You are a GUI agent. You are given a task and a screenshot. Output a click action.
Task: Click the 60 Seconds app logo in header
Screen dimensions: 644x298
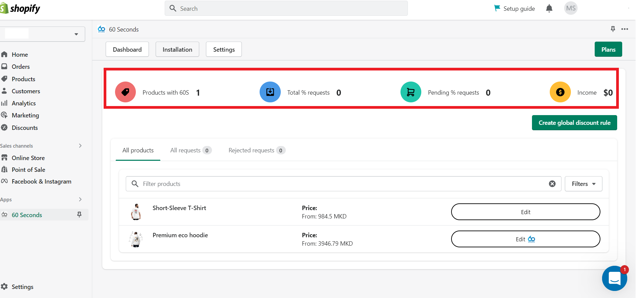[102, 30]
